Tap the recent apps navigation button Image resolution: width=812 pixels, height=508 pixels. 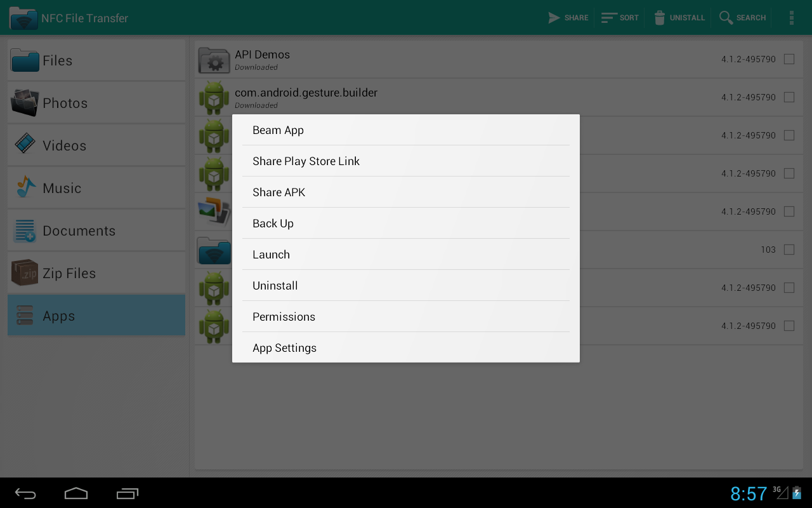click(x=128, y=493)
